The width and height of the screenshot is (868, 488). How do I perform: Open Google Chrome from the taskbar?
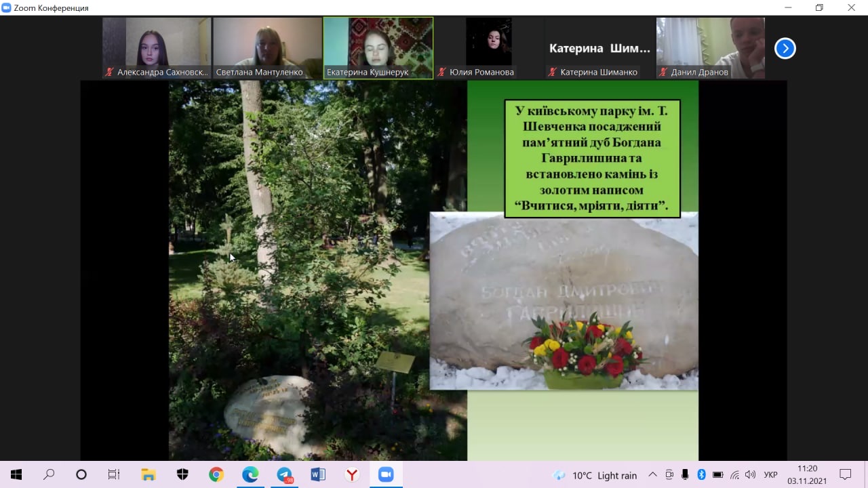coord(216,474)
